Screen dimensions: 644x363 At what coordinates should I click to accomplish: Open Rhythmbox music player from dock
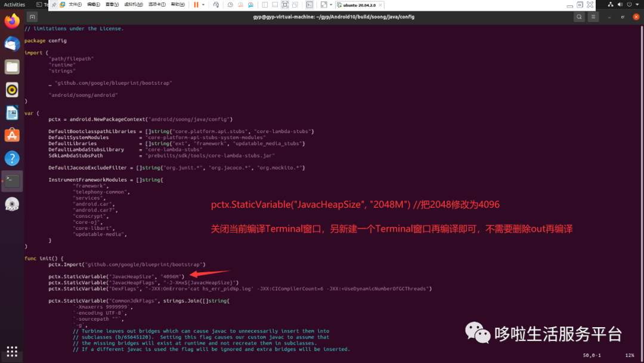(12, 90)
